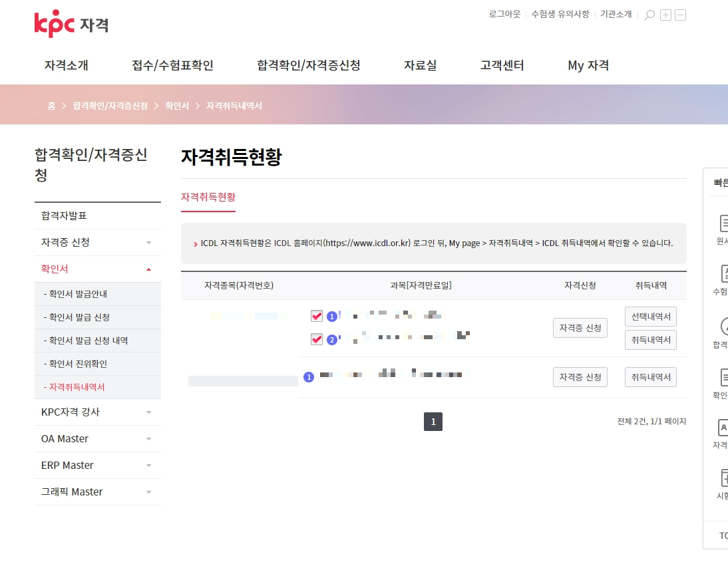
Task: Select page 1 in pagination
Action: tap(433, 421)
